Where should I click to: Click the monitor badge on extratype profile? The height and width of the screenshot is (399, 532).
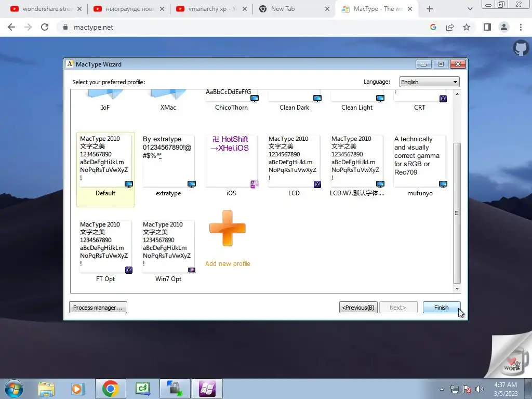coord(192,184)
